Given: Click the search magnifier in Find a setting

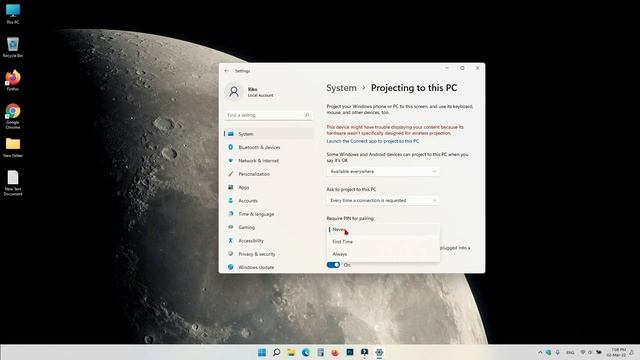Looking at the screenshot, I should coord(307,115).
